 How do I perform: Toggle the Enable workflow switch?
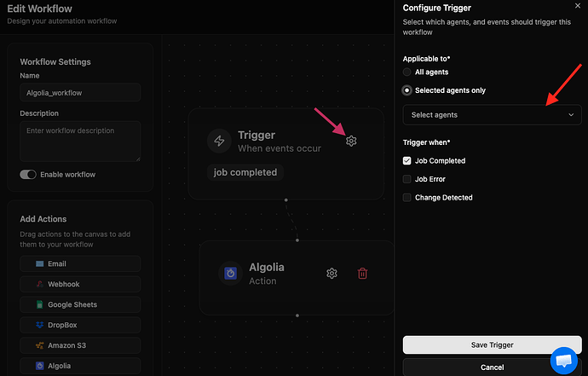coord(28,175)
